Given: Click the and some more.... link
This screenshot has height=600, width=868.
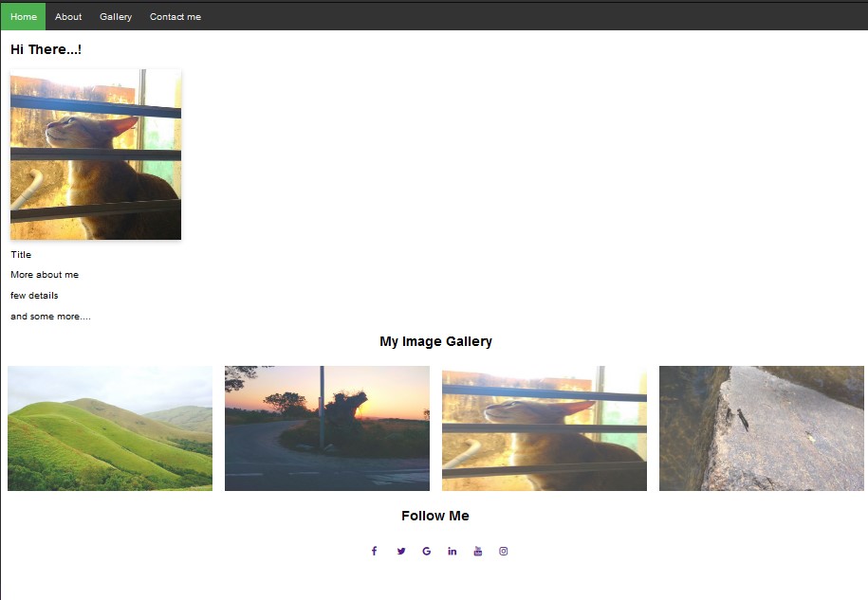Looking at the screenshot, I should [49, 316].
